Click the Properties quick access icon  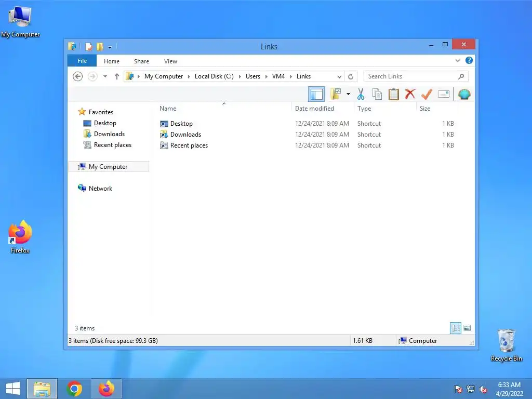[88, 46]
